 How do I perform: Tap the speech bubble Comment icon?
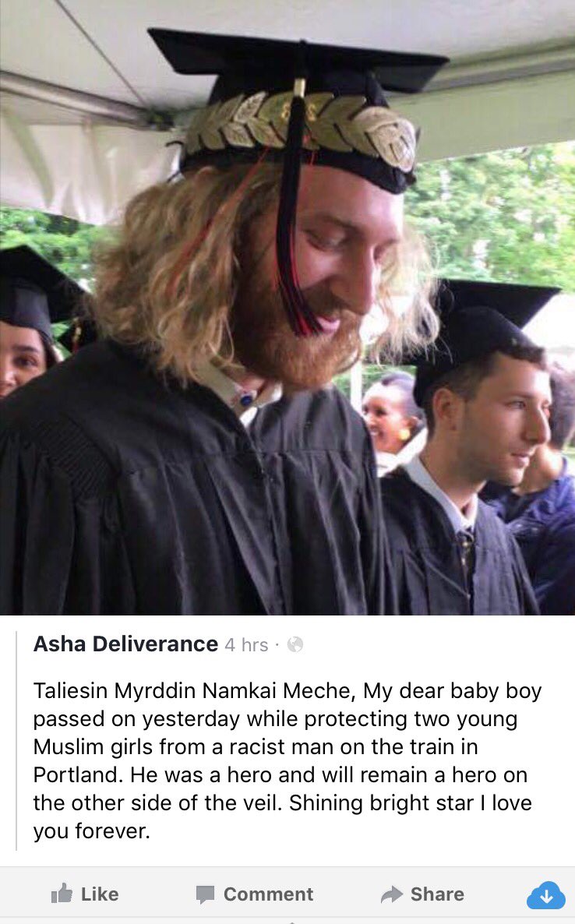[x=205, y=894]
